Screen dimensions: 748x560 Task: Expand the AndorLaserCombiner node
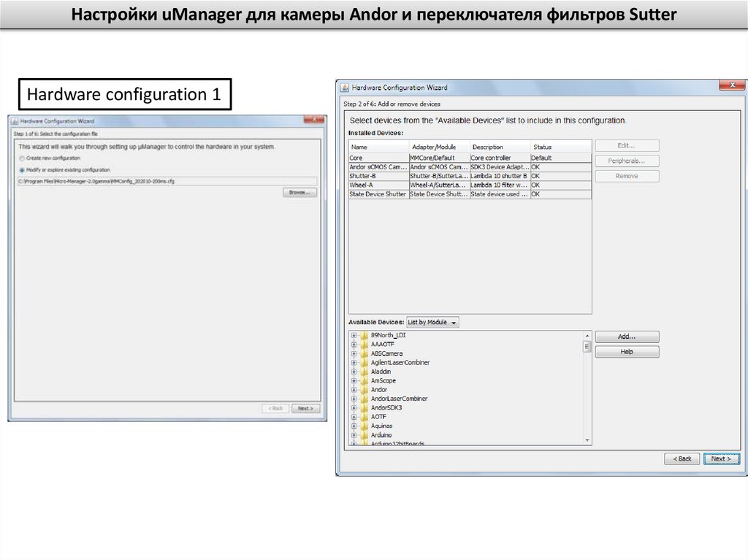click(x=354, y=399)
